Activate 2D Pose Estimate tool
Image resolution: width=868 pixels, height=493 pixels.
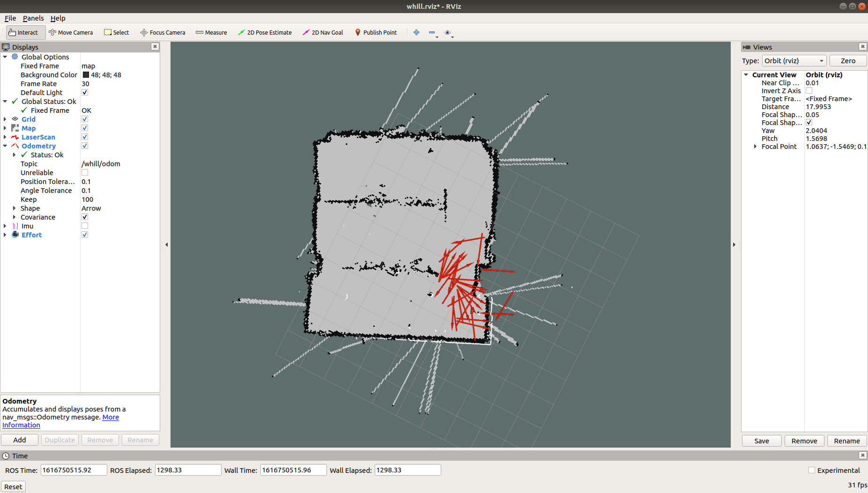(265, 32)
